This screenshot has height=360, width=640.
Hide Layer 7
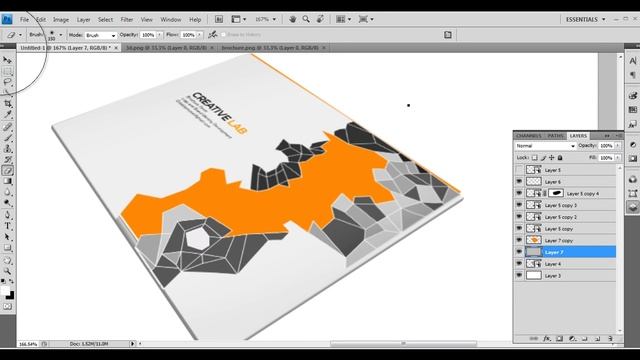click(x=519, y=252)
